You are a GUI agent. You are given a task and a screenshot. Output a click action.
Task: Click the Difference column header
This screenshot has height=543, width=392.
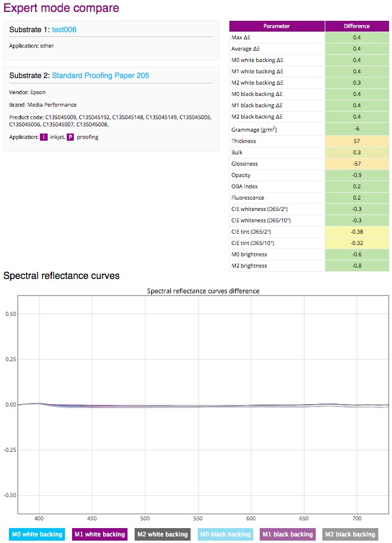[x=357, y=26]
